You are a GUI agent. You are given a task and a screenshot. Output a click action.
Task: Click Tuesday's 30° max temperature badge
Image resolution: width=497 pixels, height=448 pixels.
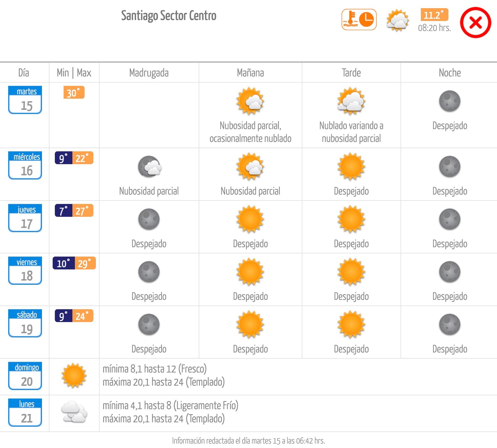(74, 93)
